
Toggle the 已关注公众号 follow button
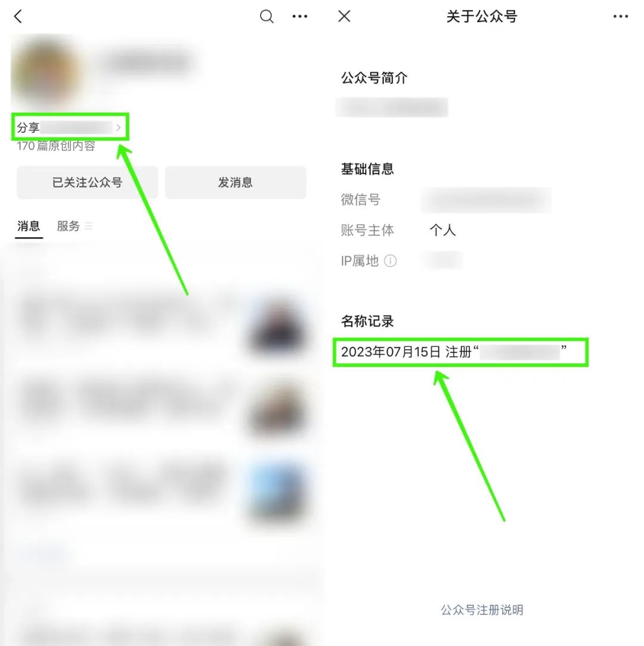pyautogui.click(x=88, y=182)
